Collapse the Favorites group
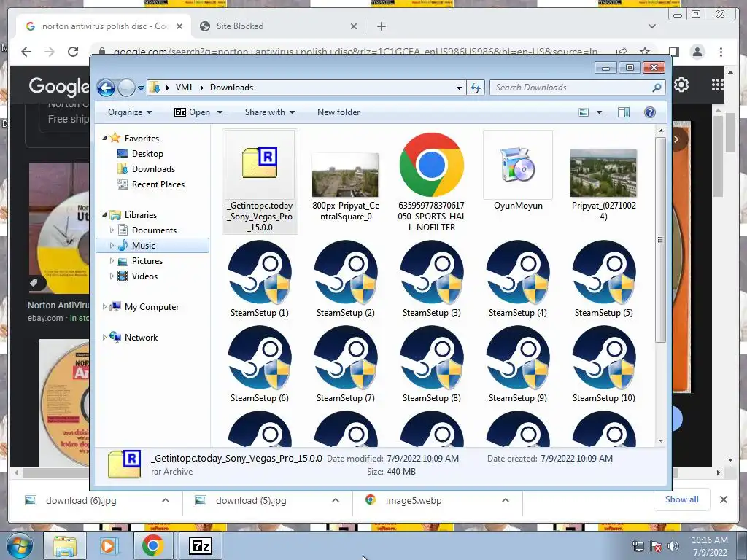 104,138
